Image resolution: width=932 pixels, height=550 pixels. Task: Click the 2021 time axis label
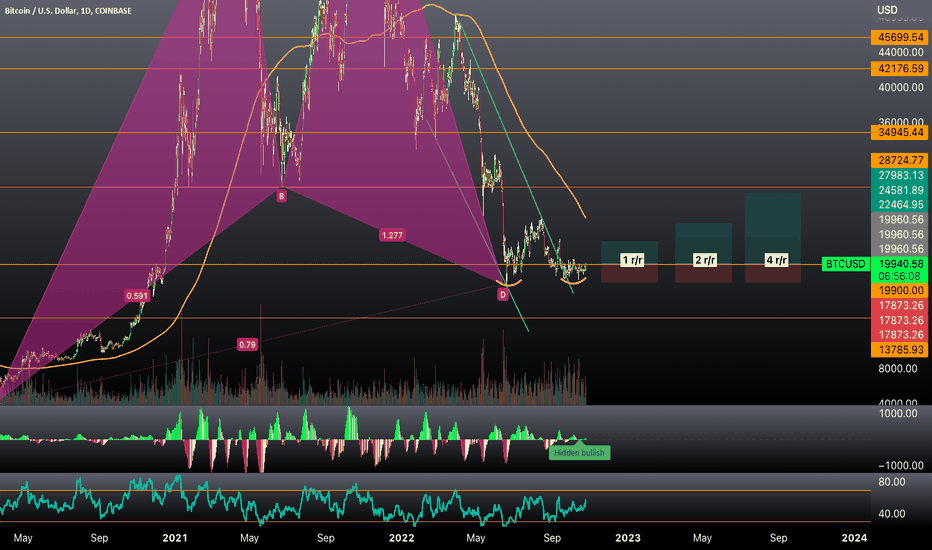tap(175, 538)
